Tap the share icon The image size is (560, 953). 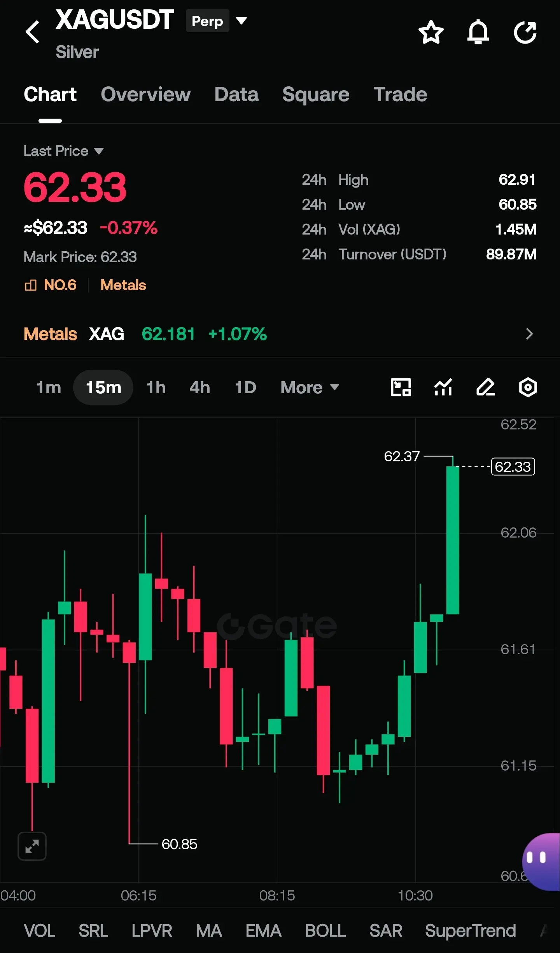tap(525, 32)
